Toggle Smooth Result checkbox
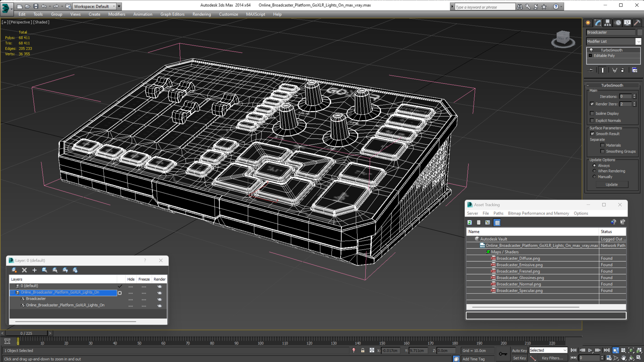 pyautogui.click(x=592, y=134)
